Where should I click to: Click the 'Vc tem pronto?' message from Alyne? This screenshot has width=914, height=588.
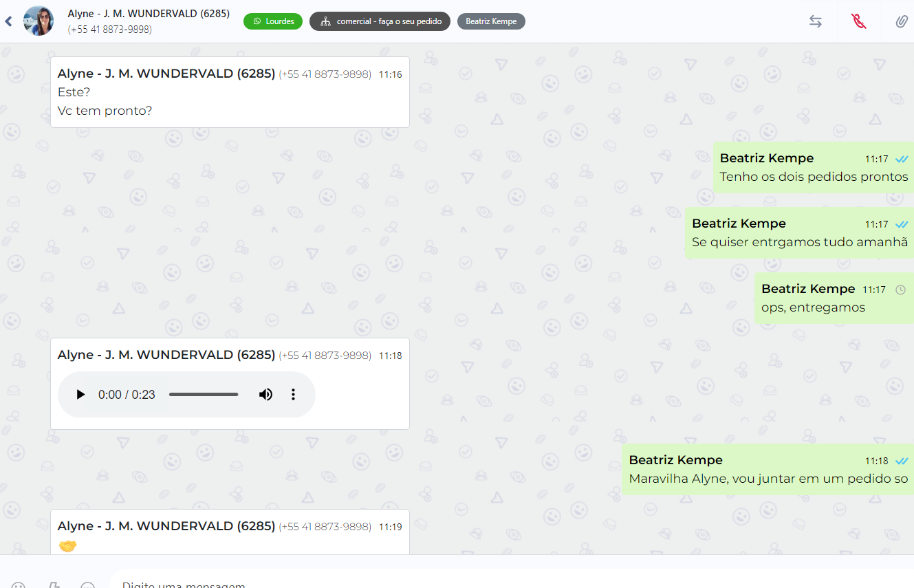click(x=105, y=111)
